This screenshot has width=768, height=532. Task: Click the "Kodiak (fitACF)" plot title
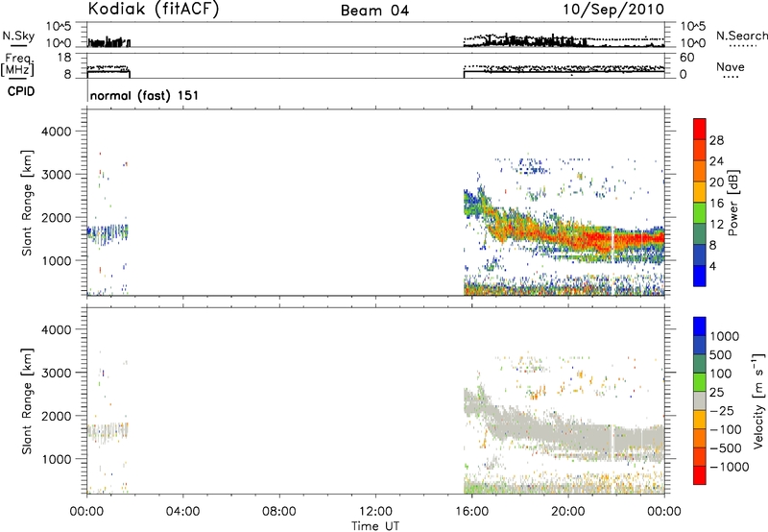(154, 10)
